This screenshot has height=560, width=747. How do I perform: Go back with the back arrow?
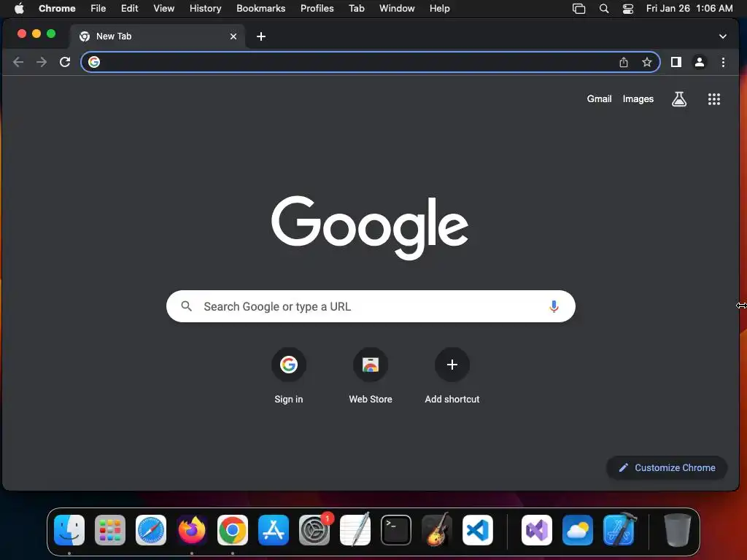pyautogui.click(x=18, y=62)
